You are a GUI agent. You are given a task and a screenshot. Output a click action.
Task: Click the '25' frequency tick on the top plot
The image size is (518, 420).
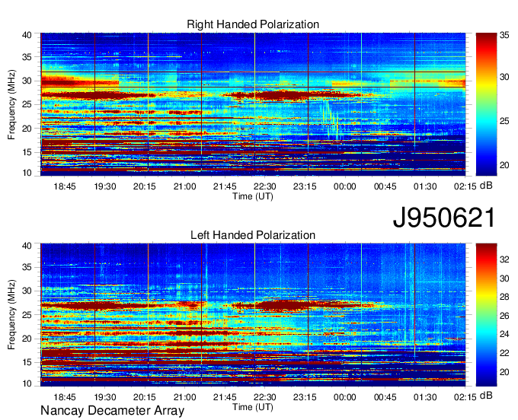pyautogui.click(x=27, y=104)
